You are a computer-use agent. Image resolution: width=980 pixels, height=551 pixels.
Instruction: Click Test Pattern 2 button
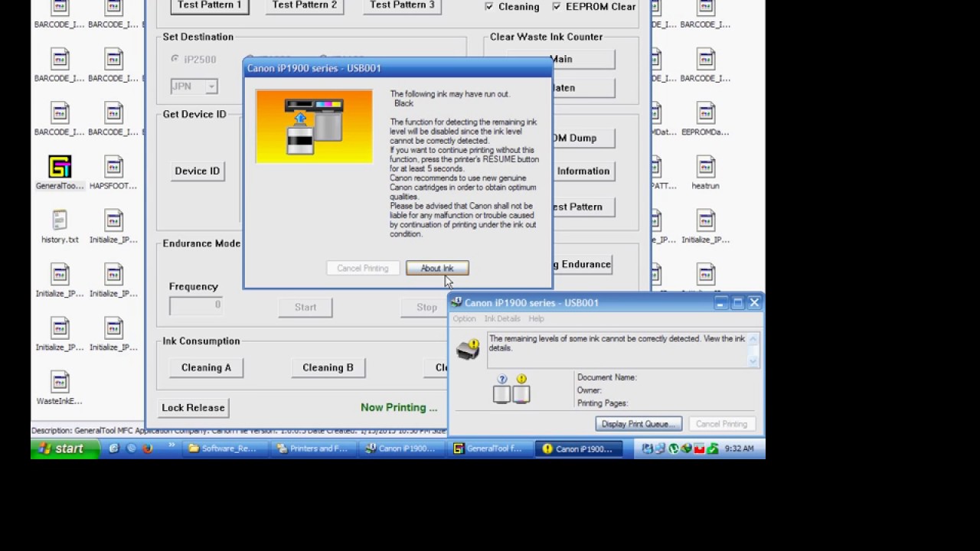tap(305, 5)
